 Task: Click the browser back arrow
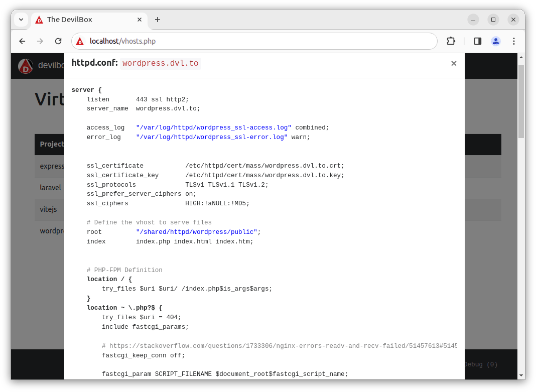click(22, 41)
